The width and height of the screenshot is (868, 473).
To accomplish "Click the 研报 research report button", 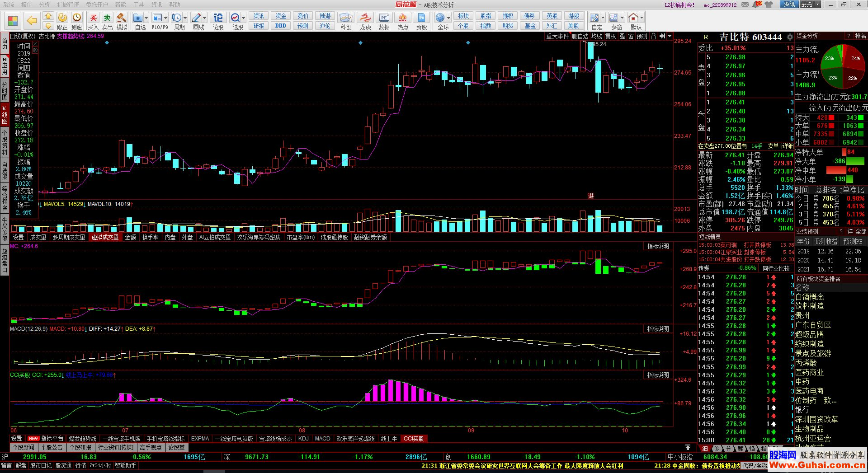I will (259, 26).
